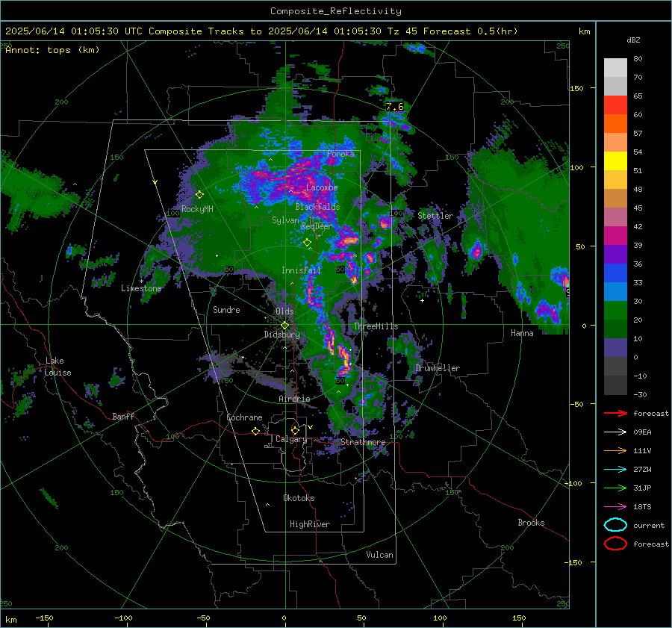672x628 pixels.
Task: Click the yellow diamond marker above RockyMH
Action: tap(199, 195)
